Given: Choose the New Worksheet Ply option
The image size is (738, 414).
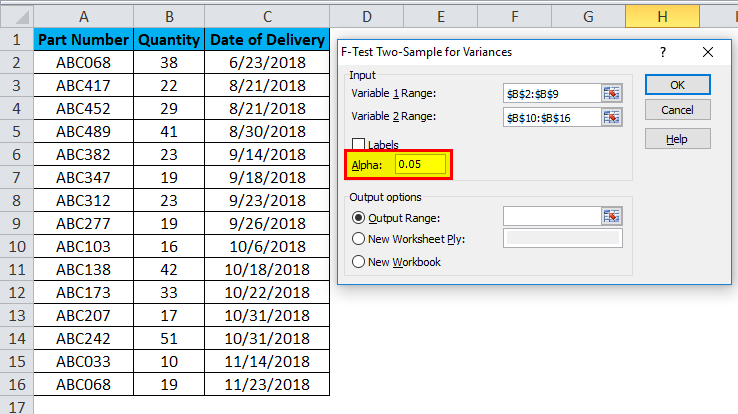Looking at the screenshot, I should point(358,239).
